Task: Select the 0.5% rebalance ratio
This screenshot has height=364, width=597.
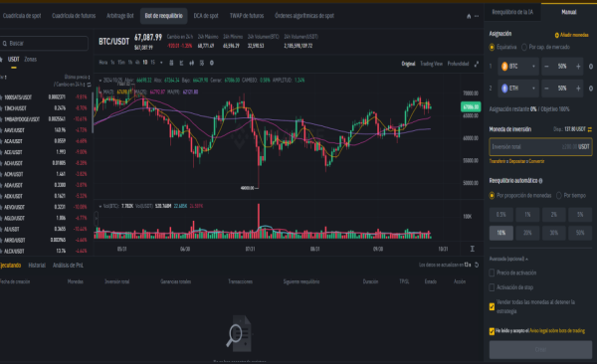Action: (501, 215)
